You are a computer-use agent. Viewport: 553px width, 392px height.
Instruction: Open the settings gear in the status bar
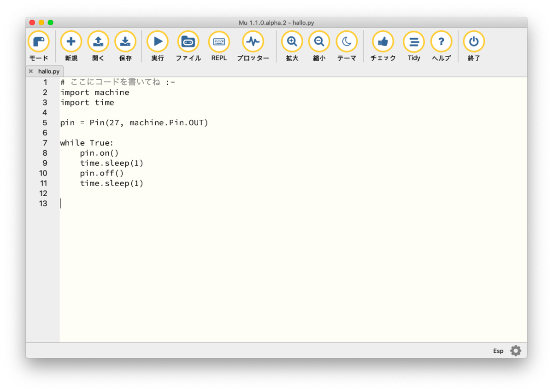click(x=516, y=351)
